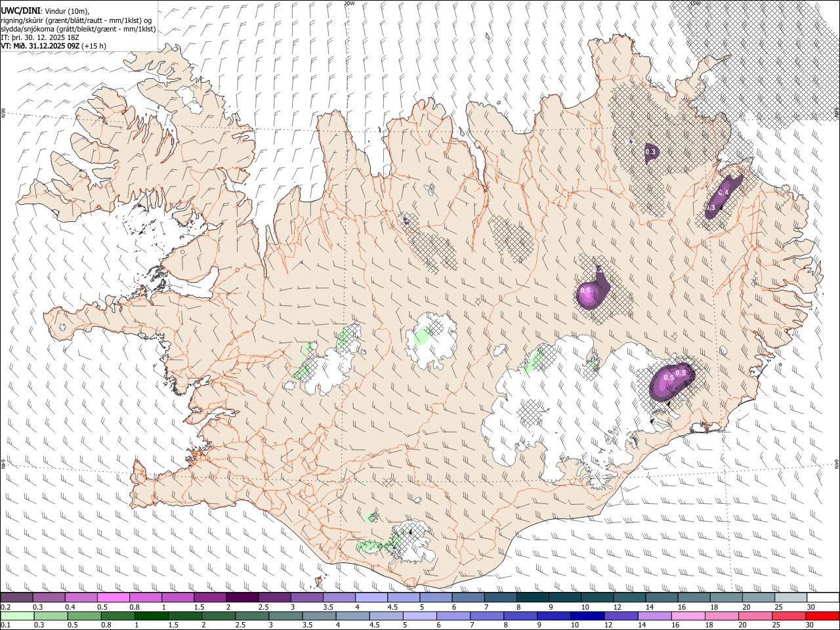Screen dimensions: 840x630
Task: Click the 'UWC/DINI' title text
Action: tap(20, 11)
